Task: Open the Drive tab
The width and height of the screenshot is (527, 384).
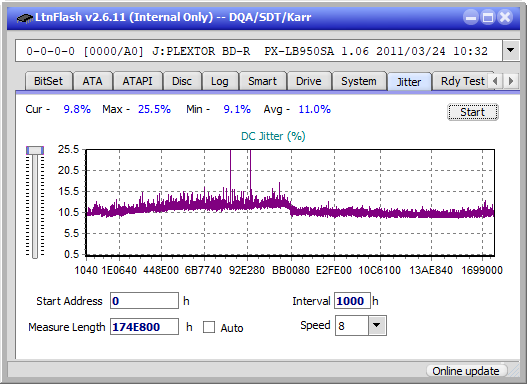Action: point(309,81)
